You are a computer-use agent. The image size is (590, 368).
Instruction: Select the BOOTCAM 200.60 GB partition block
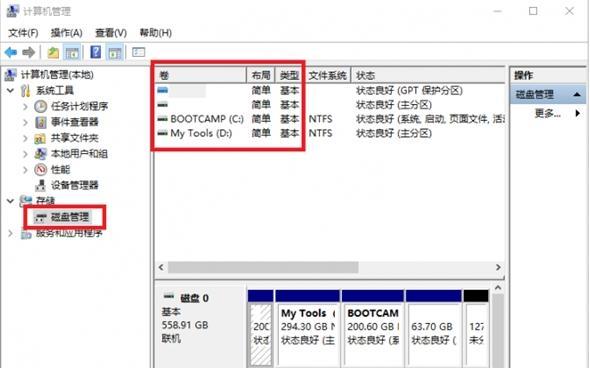(x=373, y=329)
